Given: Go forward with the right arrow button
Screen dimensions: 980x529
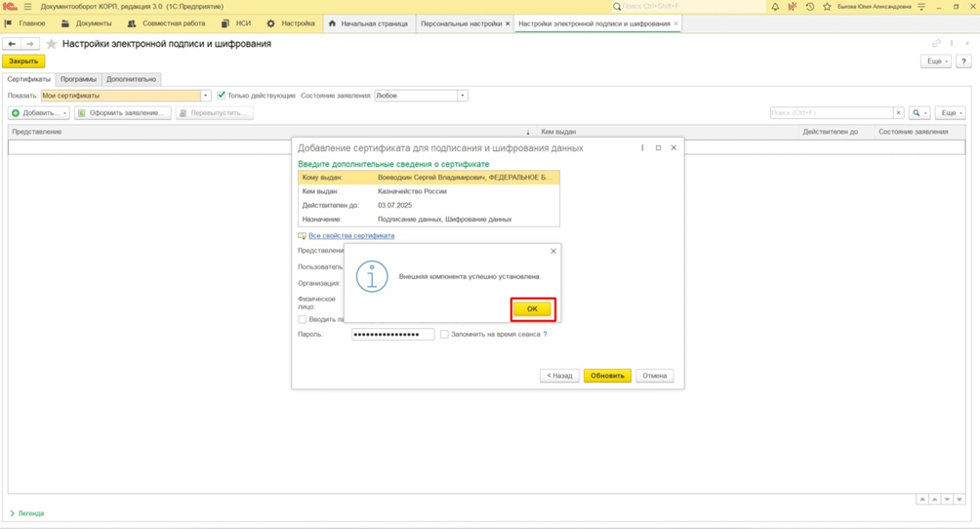Looking at the screenshot, I should [30, 44].
